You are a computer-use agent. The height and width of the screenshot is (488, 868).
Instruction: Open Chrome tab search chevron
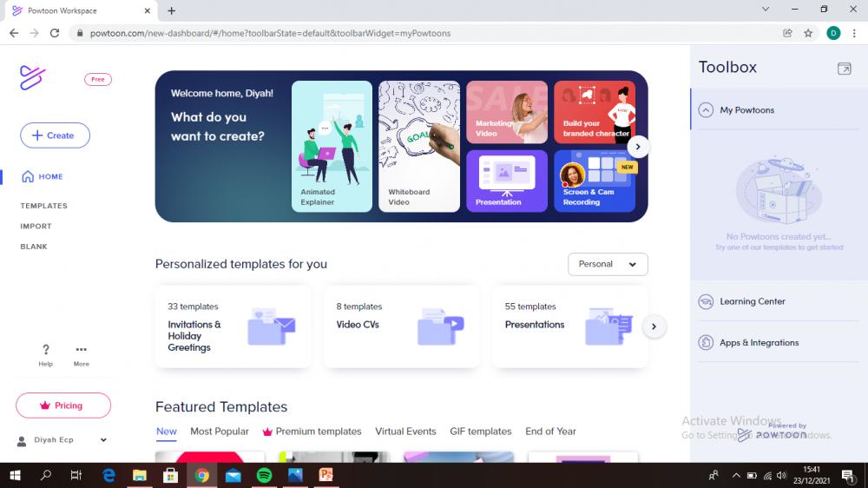point(766,10)
